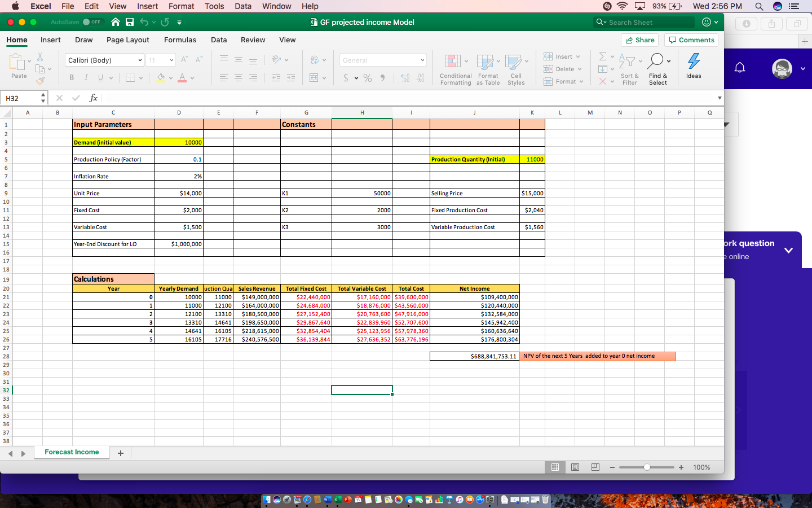812x508 pixels.
Task: Switch to the Formulas ribbon tab
Action: [180, 40]
